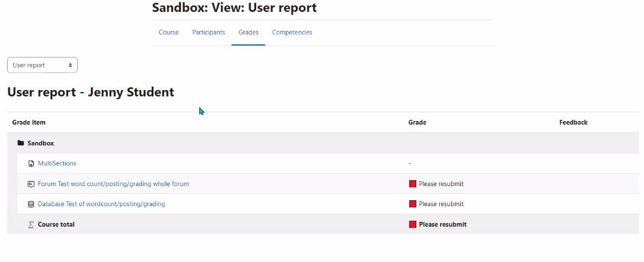Click the Grade column header
The image size is (644, 262).
(x=417, y=122)
